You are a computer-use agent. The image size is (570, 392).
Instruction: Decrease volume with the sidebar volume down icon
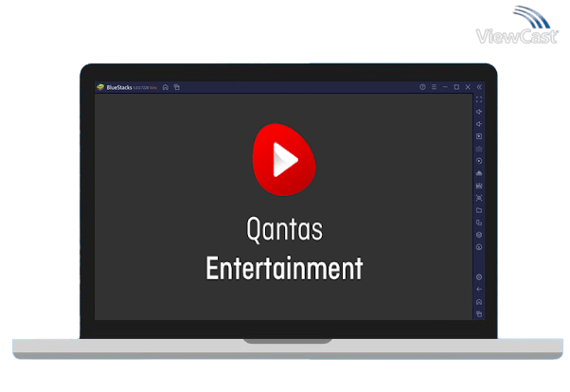click(x=479, y=124)
